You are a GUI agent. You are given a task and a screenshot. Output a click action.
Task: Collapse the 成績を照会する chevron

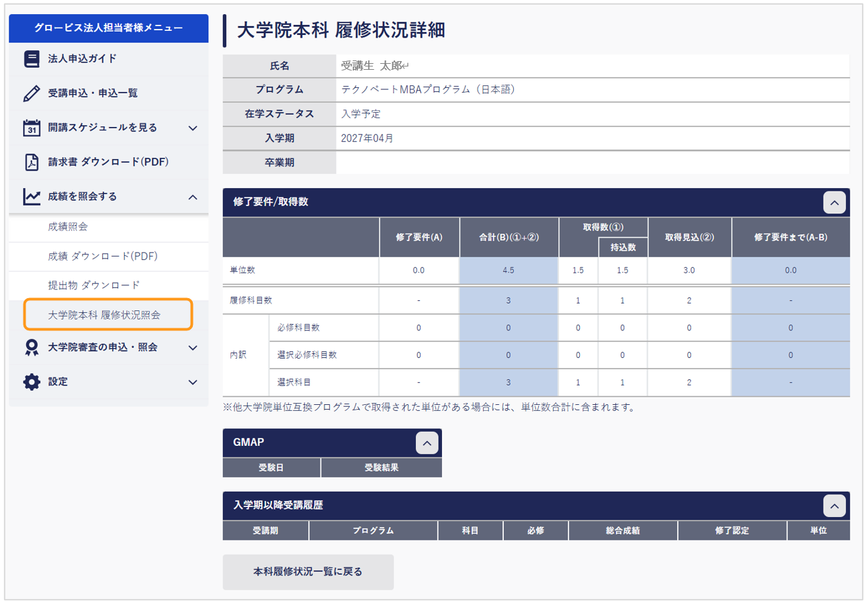click(193, 197)
